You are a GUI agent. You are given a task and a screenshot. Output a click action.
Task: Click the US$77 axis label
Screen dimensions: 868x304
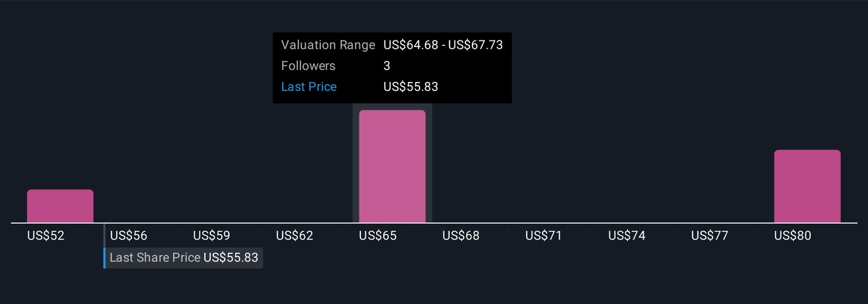(710, 236)
